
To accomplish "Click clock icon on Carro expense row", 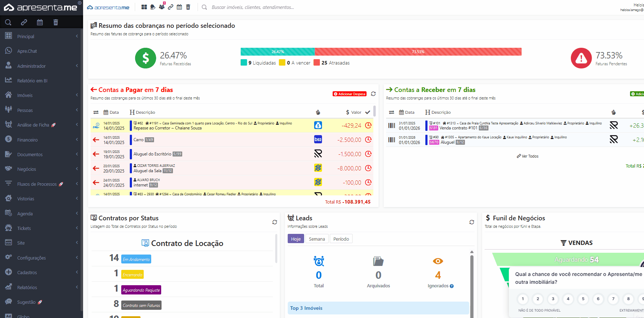I will pos(368,140).
